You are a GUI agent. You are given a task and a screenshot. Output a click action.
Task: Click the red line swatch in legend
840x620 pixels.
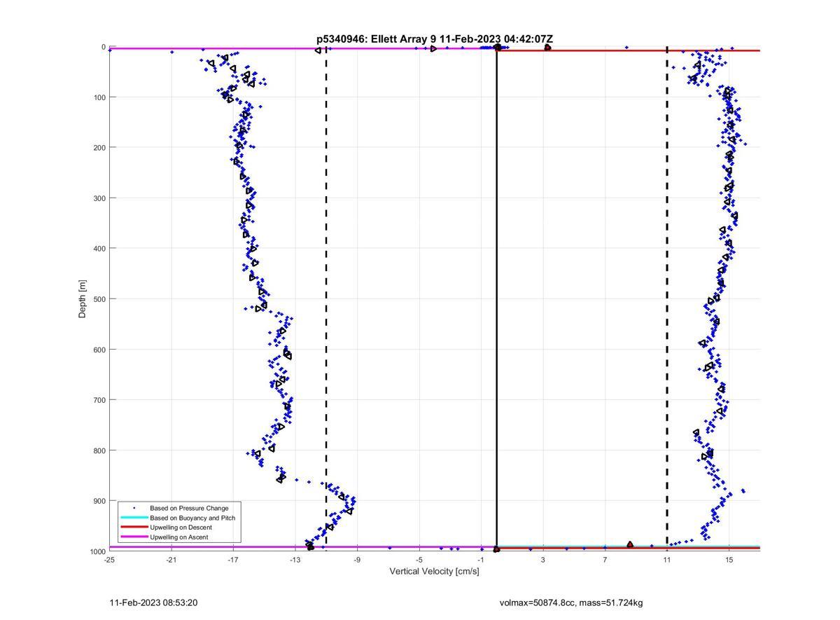(134, 528)
